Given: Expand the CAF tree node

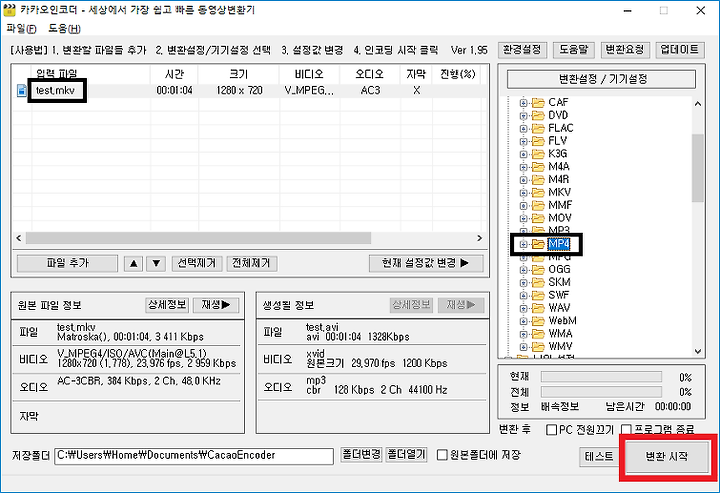Looking at the screenshot, I should point(523,103).
